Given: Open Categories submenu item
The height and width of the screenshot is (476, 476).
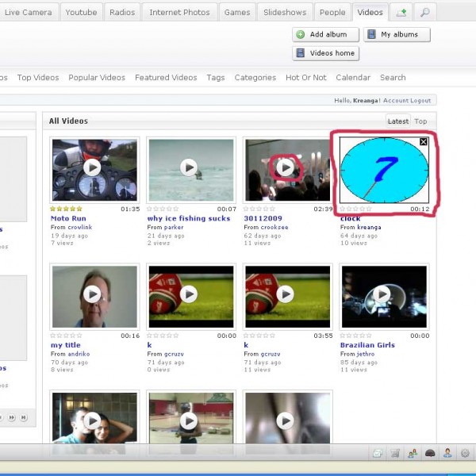Looking at the screenshot, I should click(x=255, y=78).
